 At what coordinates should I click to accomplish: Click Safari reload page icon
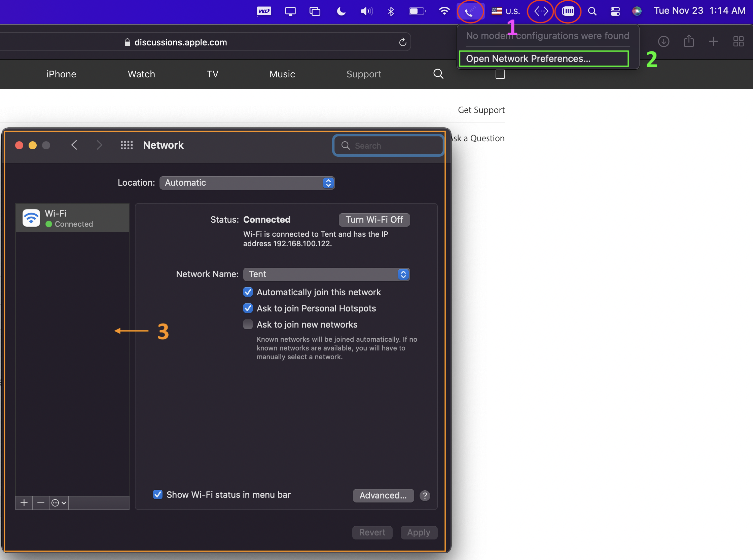click(x=402, y=42)
